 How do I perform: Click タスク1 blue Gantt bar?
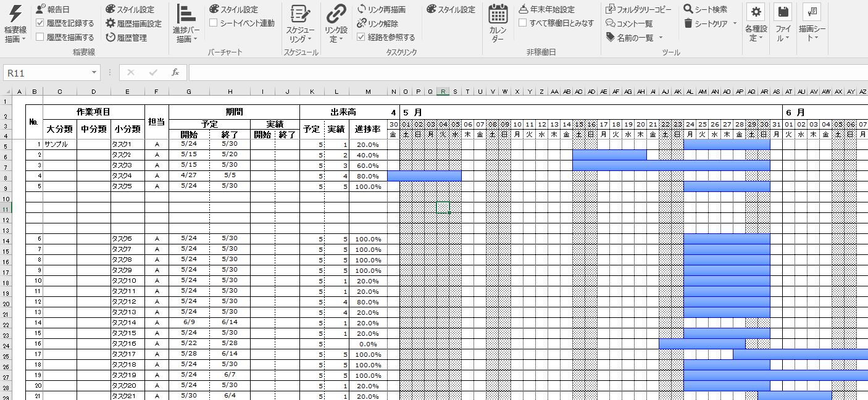727,144
